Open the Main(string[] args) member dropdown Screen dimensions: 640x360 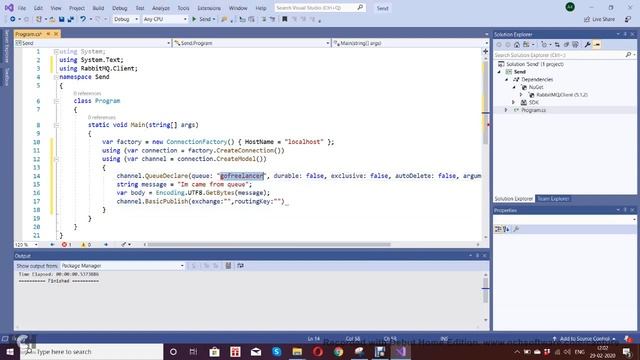click(410, 43)
